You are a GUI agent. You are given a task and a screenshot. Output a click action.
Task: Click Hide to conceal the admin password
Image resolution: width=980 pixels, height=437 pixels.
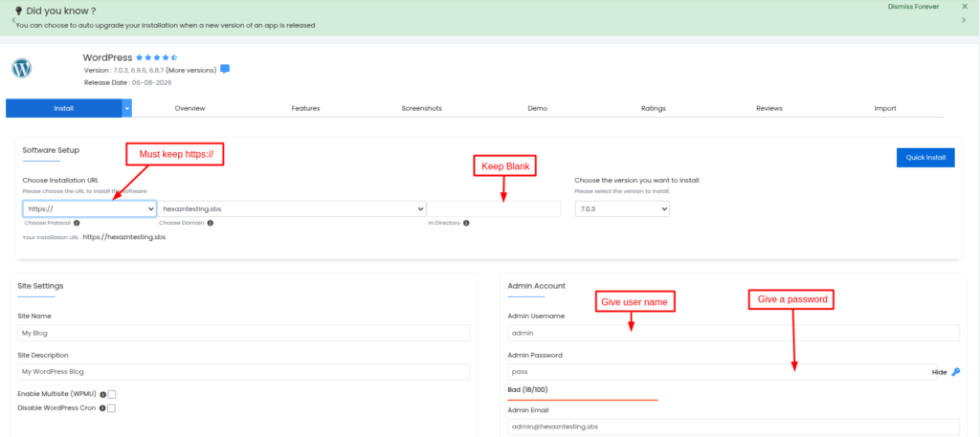tap(940, 372)
